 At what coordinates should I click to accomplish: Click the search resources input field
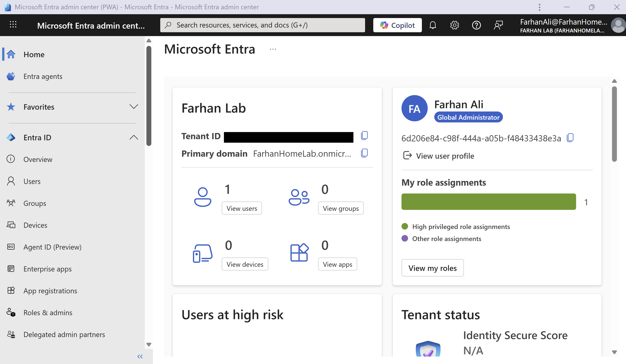[262, 25]
